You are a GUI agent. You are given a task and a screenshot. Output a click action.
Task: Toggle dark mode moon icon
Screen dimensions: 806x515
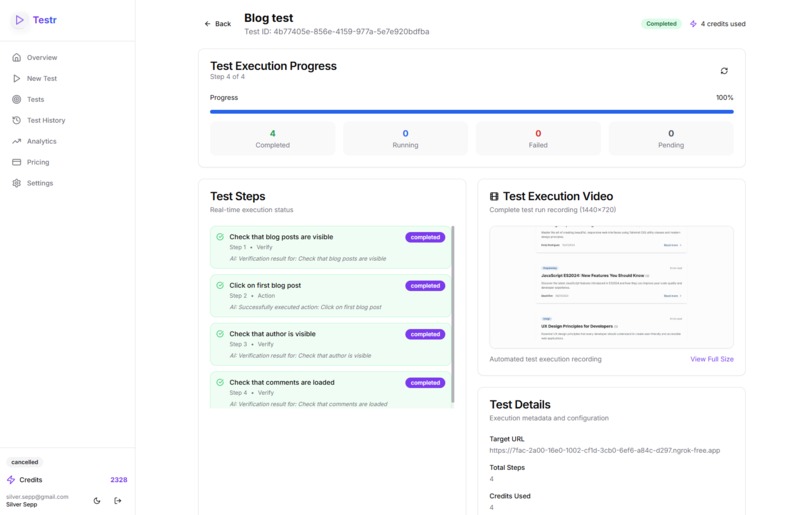[97, 501]
